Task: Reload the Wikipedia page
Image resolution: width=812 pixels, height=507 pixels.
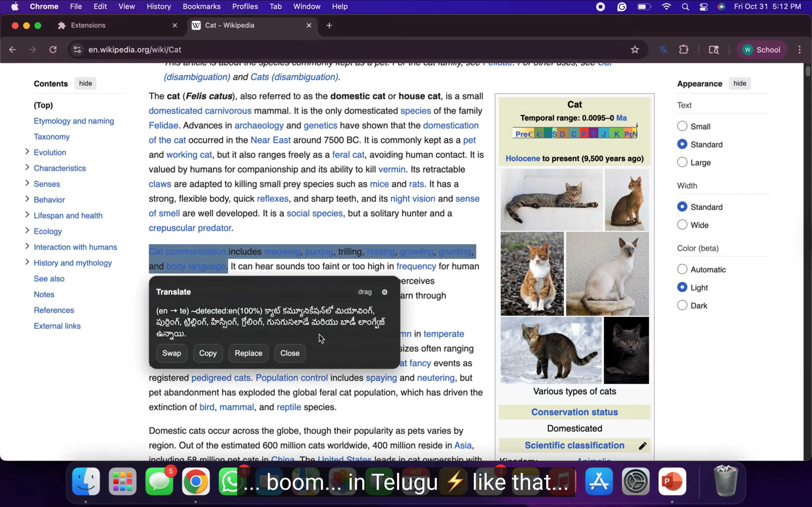Action: coord(53,50)
